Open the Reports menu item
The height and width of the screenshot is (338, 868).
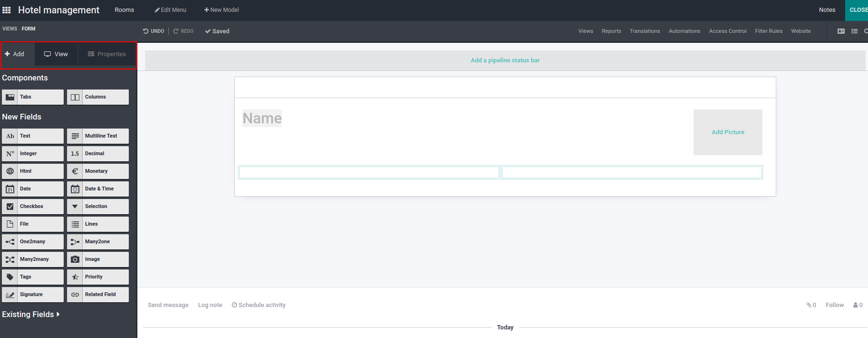pos(611,31)
